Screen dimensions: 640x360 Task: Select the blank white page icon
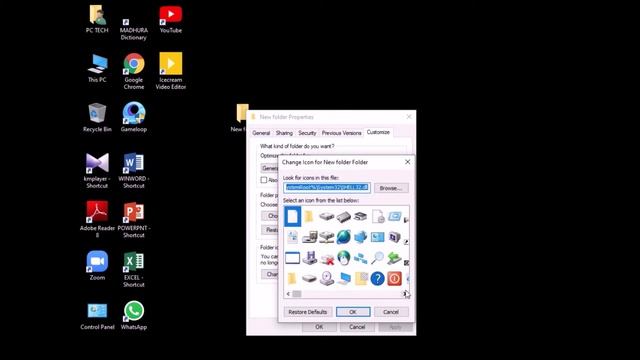point(292,216)
